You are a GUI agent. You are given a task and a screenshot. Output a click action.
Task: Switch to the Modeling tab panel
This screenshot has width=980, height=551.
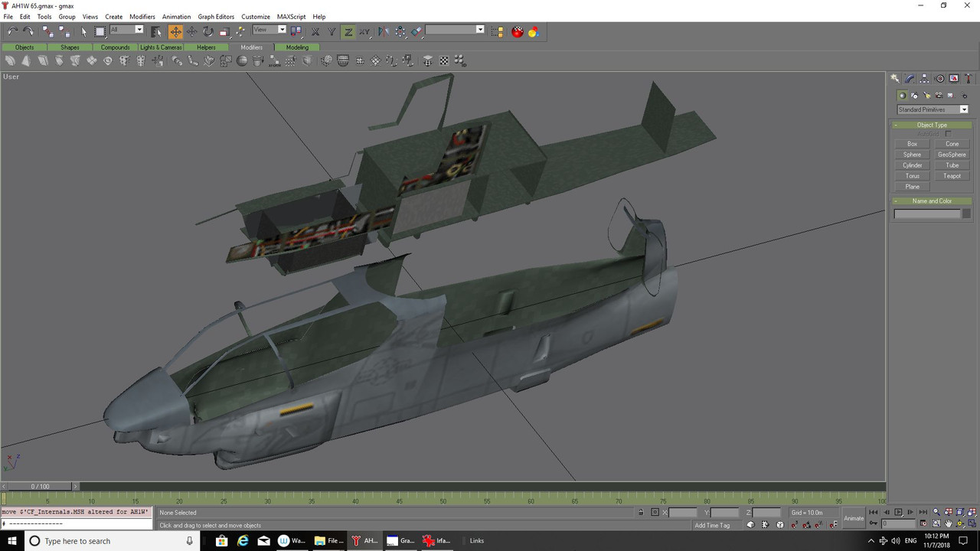click(297, 47)
